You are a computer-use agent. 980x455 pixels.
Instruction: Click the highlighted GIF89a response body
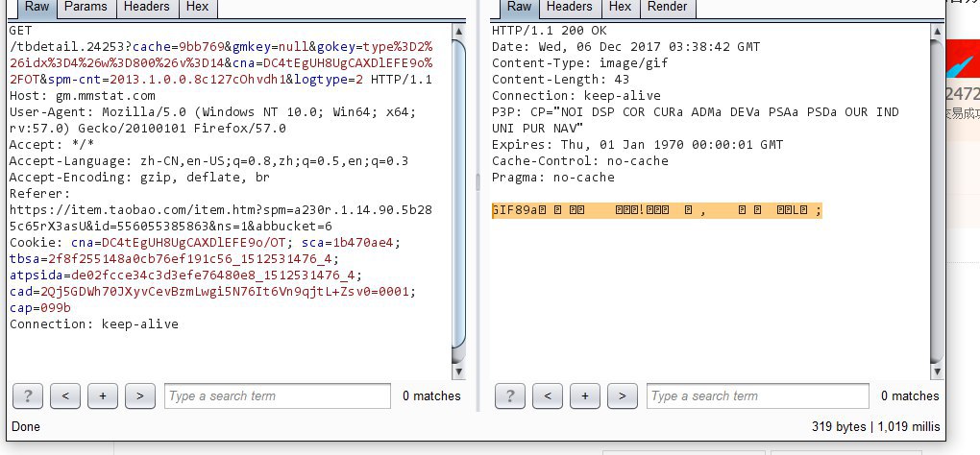[657, 211]
